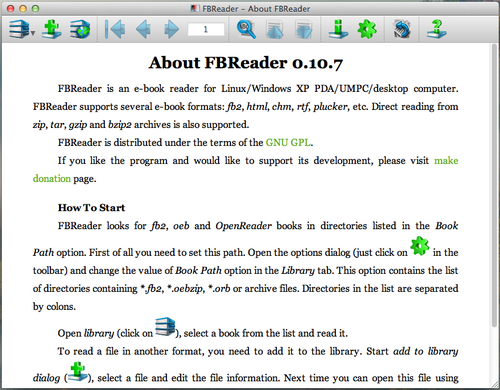Open the search magnifier tool

point(246,29)
